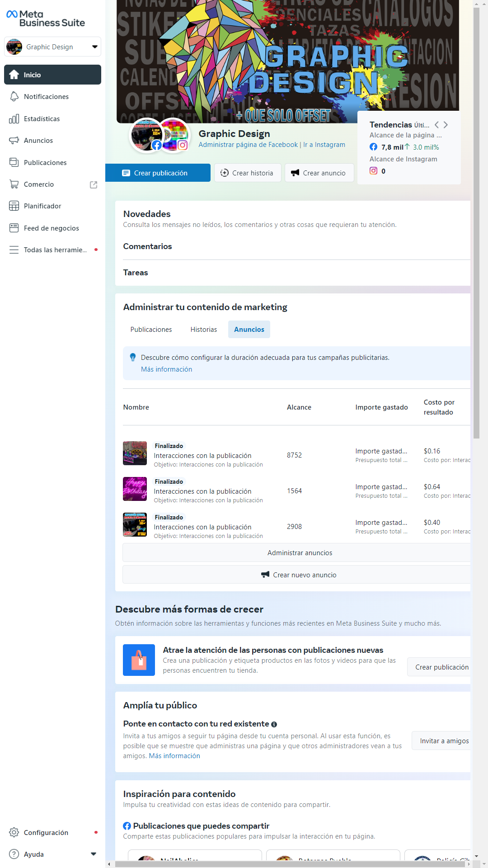Image resolution: width=488 pixels, height=868 pixels.
Task: Open Configuración gear icon
Action: point(14,832)
